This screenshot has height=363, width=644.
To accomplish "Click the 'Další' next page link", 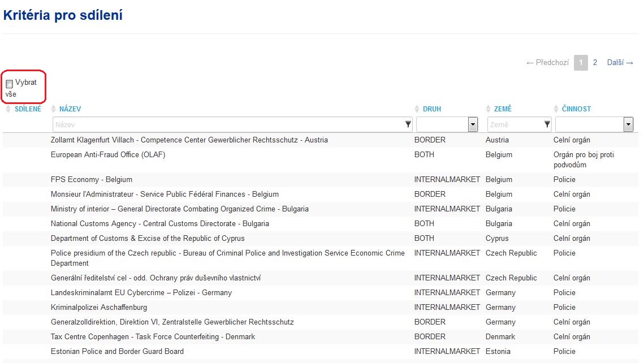I will (x=620, y=62).
